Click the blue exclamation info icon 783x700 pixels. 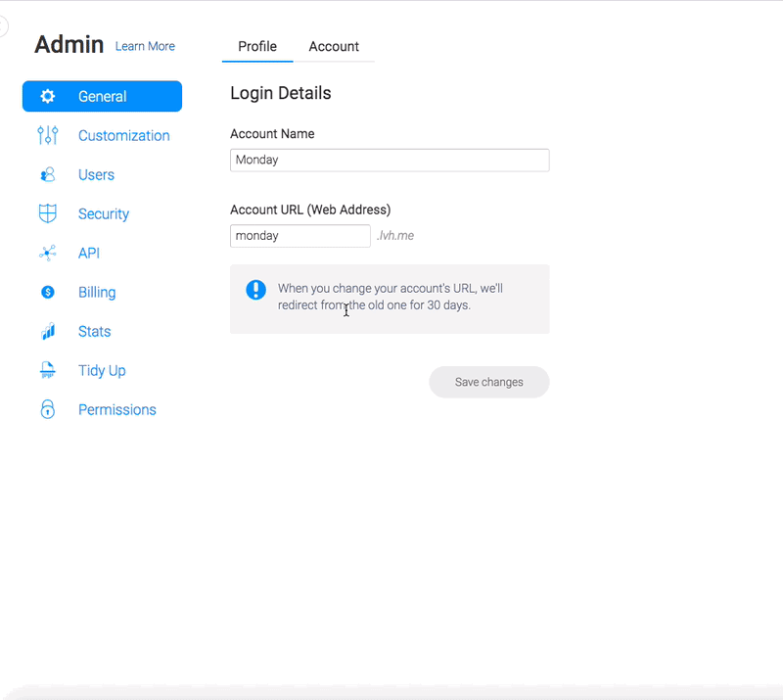click(255, 290)
